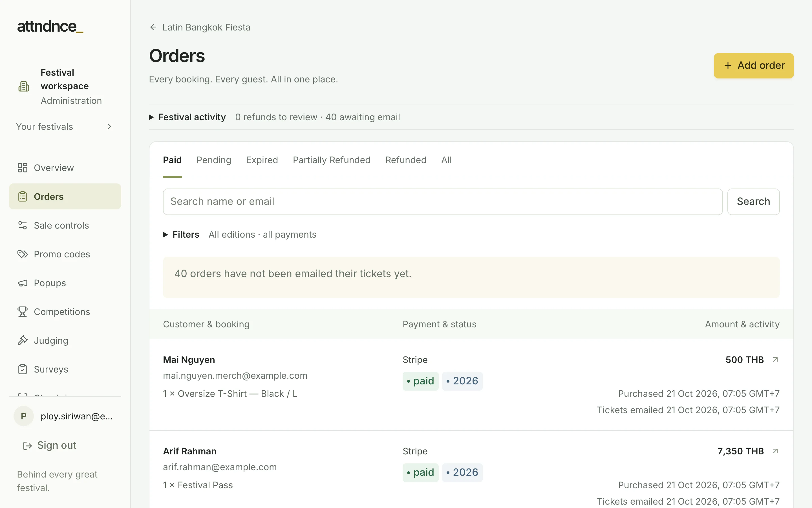Click the back arrow beside Latin Bangkok Fiesta
The height and width of the screenshot is (508, 812).
pos(153,27)
